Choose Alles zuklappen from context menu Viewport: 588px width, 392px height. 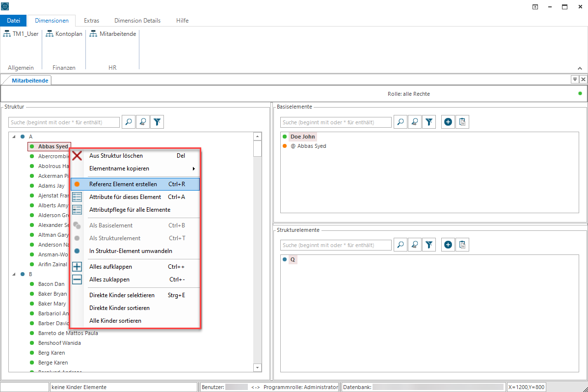point(135,280)
